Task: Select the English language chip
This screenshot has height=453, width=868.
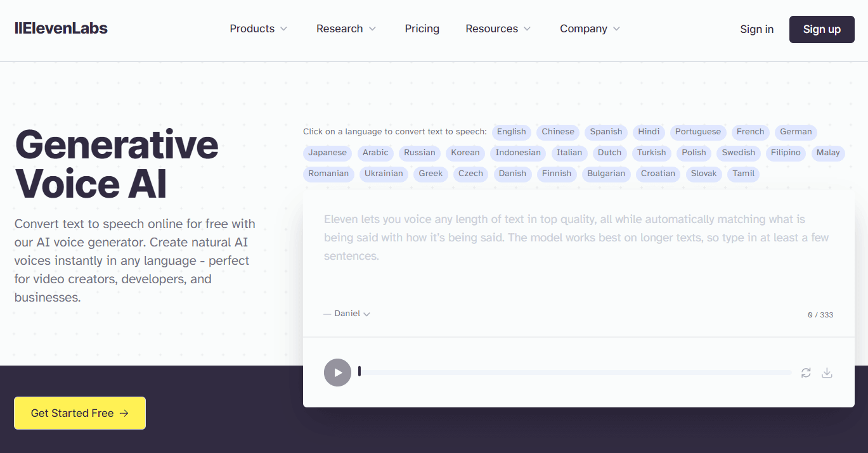Action: pos(511,132)
